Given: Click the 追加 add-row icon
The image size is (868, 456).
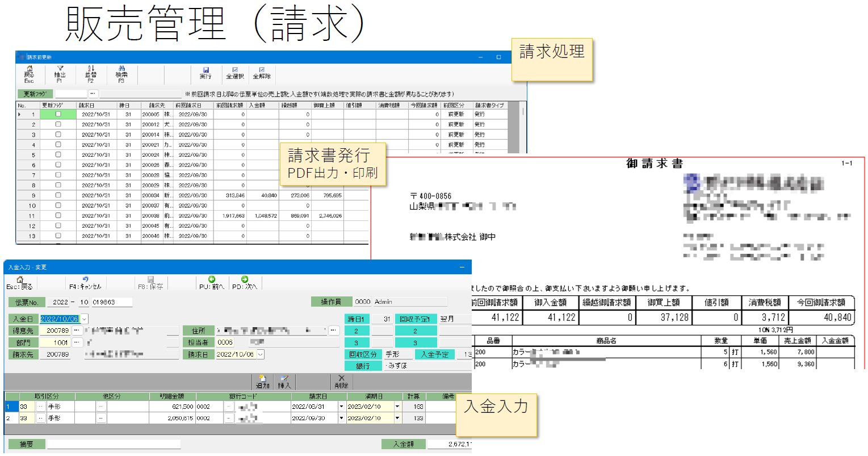Looking at the screenshot, I should coord(263,381).
